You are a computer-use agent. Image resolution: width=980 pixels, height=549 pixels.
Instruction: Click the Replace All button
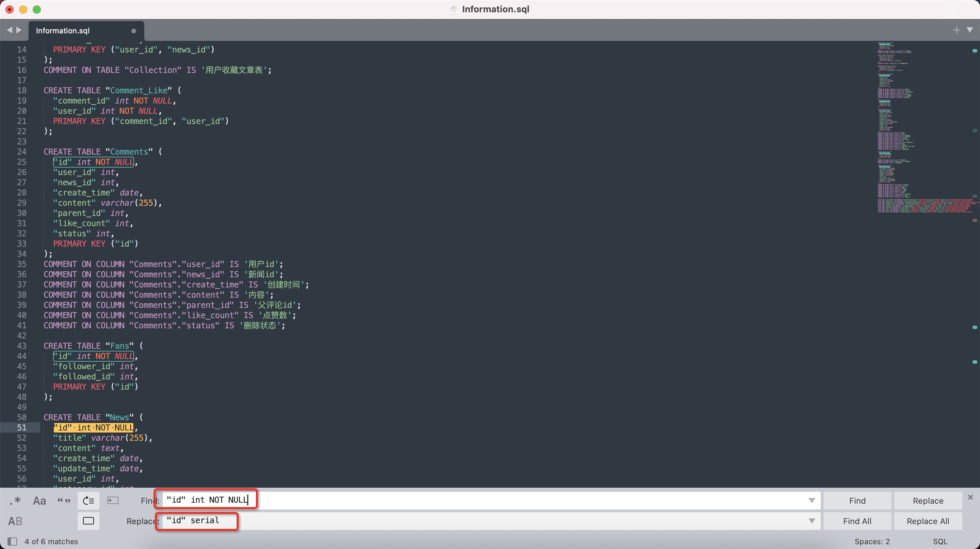(928, 521)
